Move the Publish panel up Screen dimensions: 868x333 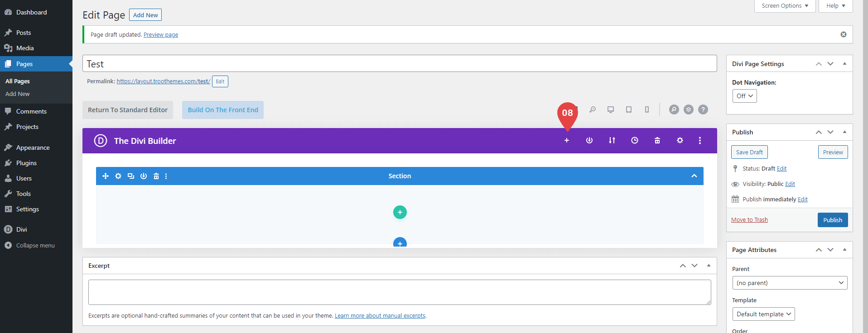point(819,132)
